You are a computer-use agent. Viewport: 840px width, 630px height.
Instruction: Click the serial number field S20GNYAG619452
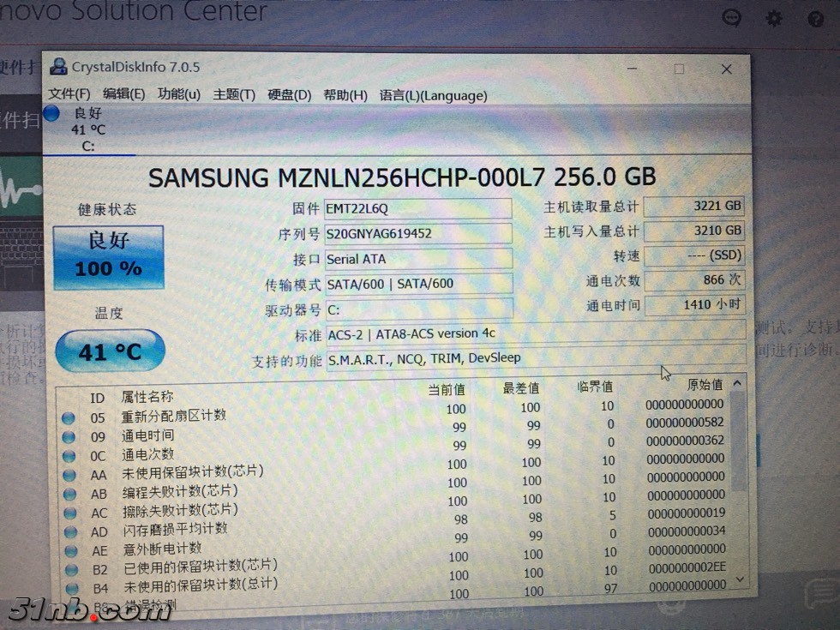pos(418,233)
